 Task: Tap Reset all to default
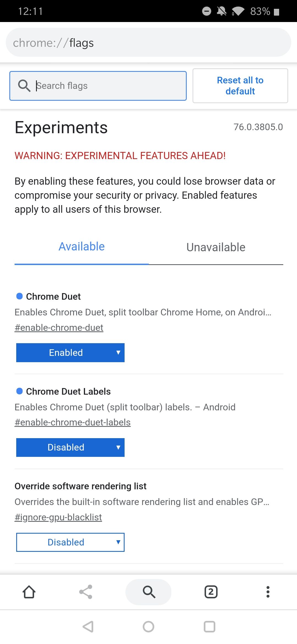(x=240, y=86)
